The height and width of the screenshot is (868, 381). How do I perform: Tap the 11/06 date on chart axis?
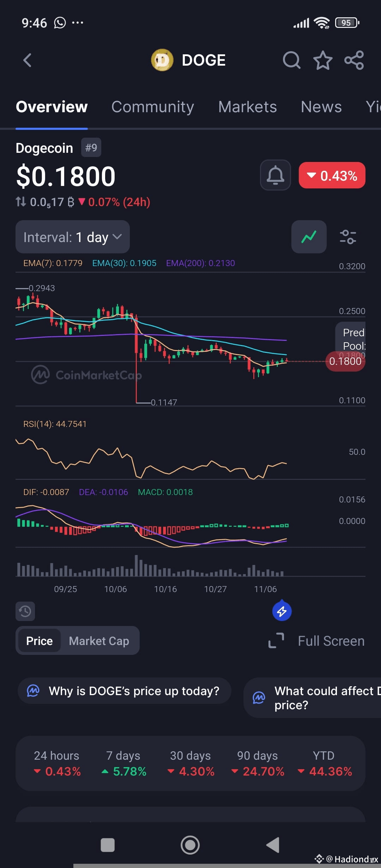point(265,589)
